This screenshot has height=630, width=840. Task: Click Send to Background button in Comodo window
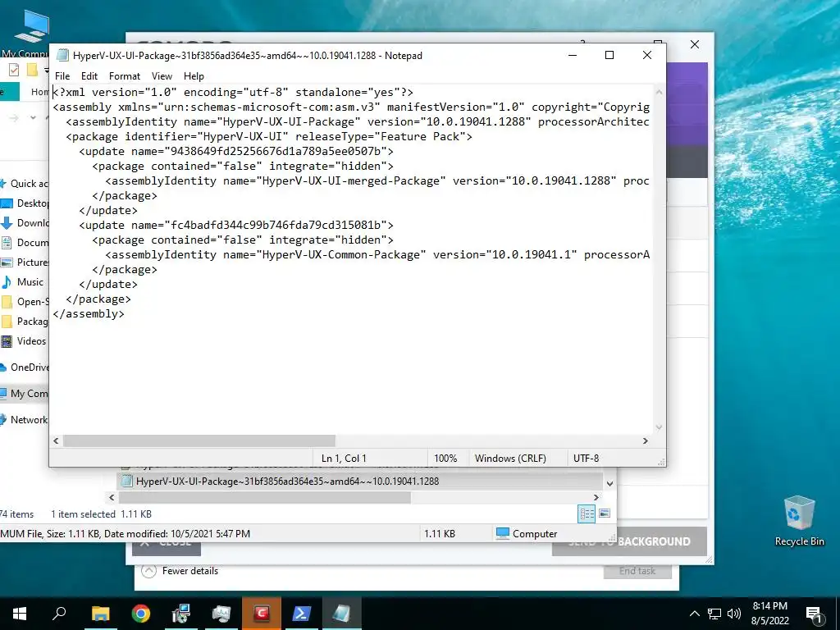tap(629, 541)
